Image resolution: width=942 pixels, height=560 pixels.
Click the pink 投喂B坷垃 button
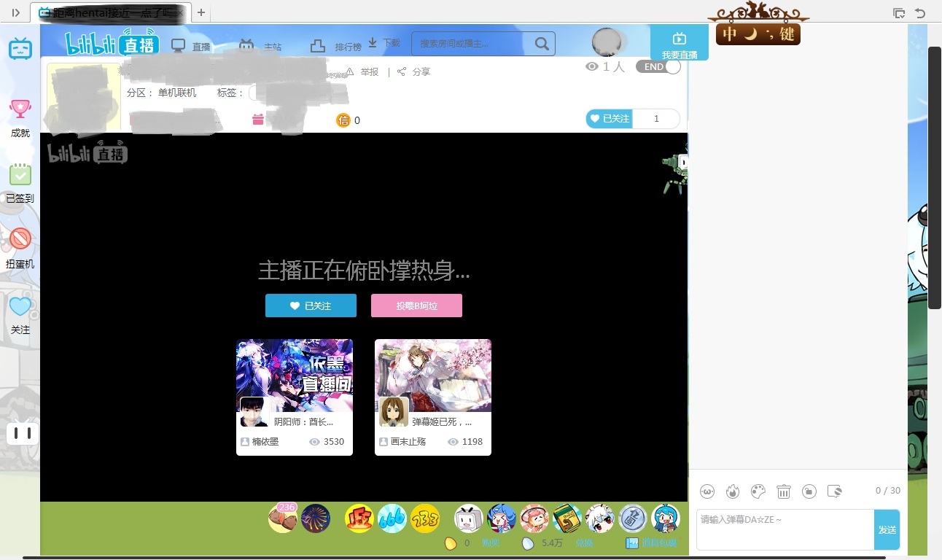(x=416, y=306)
